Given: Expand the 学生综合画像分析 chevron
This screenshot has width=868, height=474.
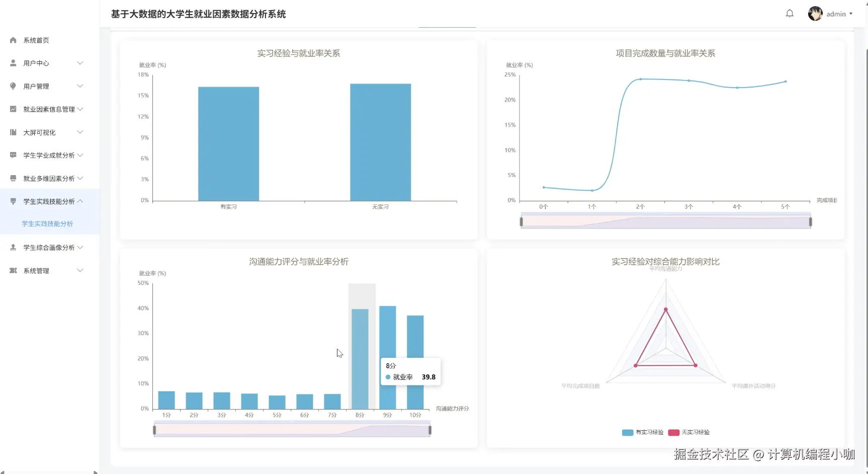Looking at the screenshot, I should 80,248.
